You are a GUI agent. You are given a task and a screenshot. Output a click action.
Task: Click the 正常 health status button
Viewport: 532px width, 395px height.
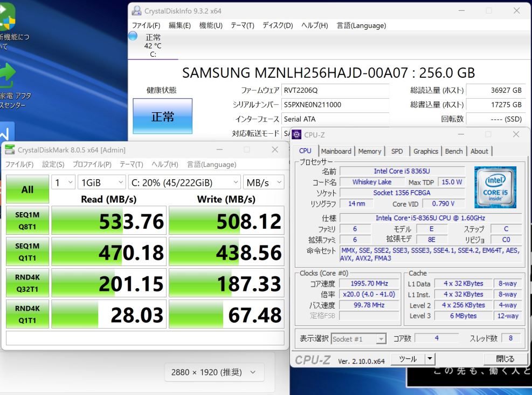point(163,116)
